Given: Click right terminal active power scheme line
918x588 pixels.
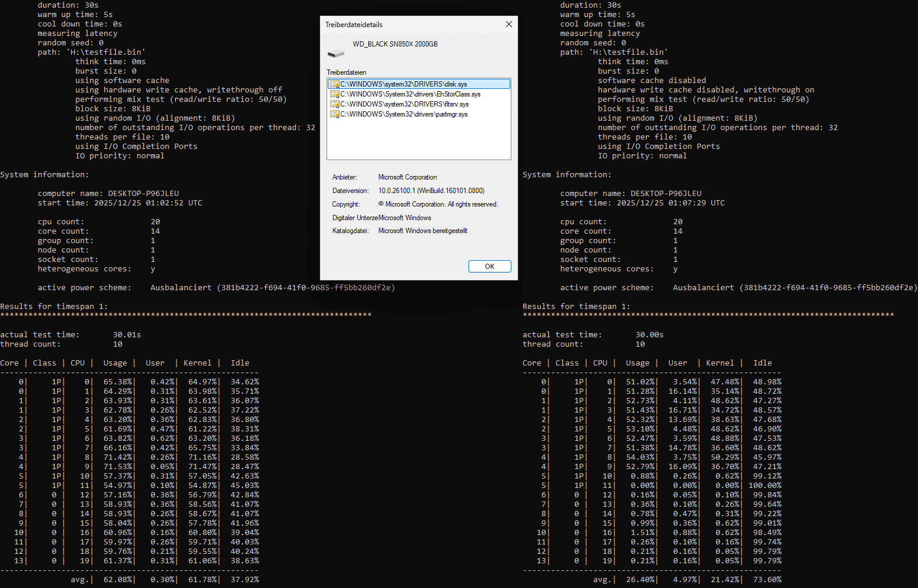Looking at the screenshot, I should 739,288.
